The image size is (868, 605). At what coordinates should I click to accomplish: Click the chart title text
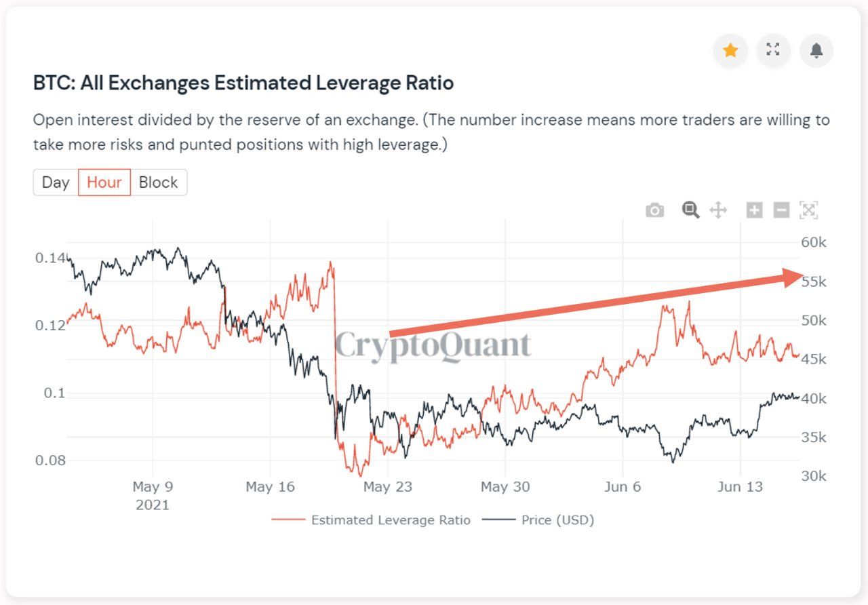[243, 83]
